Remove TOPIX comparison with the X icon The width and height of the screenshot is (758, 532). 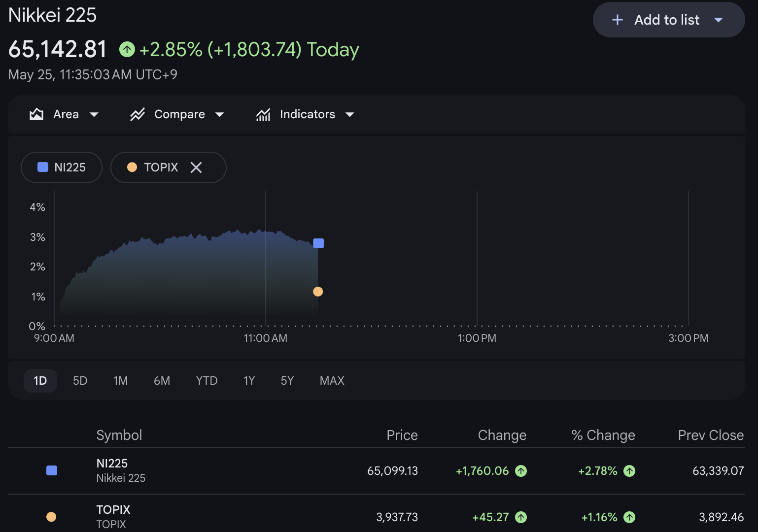196,167
